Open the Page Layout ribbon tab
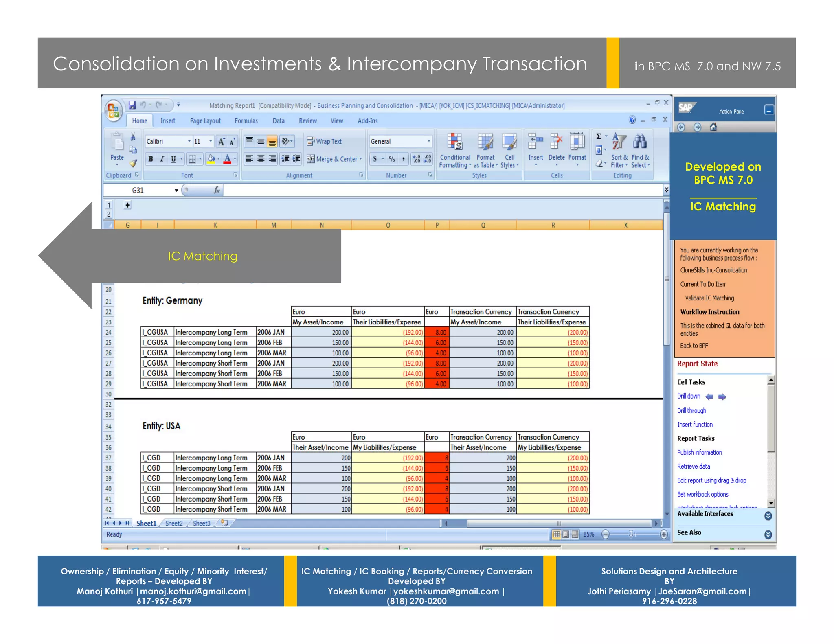 (x=205, y=121)
